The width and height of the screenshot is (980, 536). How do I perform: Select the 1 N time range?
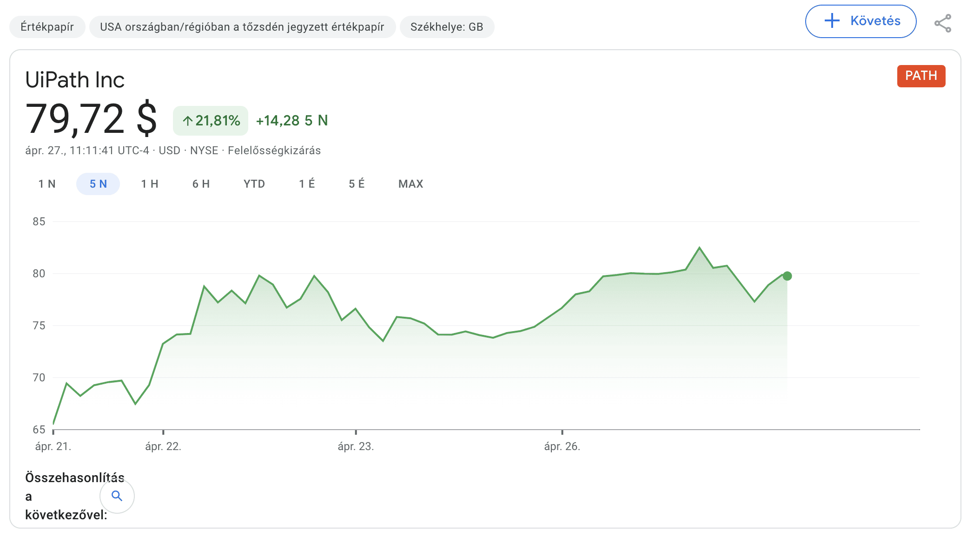click(x=47, y=184)
